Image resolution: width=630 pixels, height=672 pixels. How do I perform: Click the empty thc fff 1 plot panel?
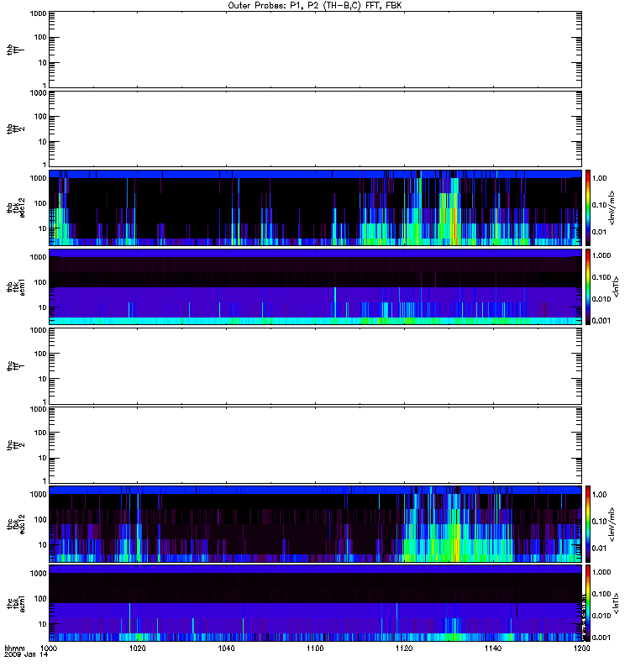click(315, 366)
